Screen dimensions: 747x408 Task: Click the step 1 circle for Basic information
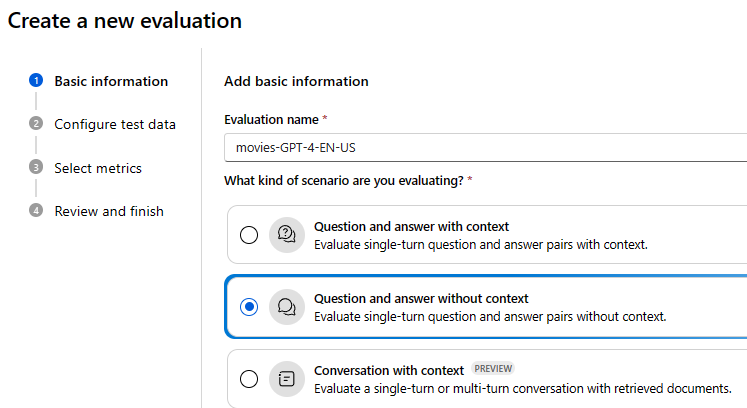pos(36,81)
